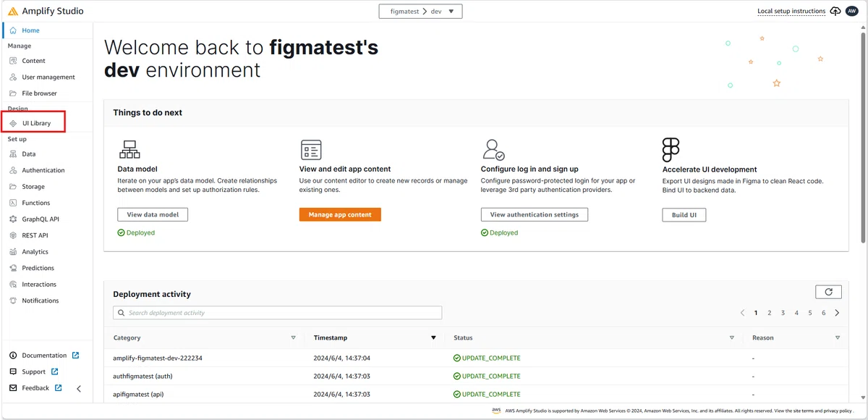The height and width of the screenshot is (420, 868).
Task: Click the cloud deploy icon in header
Action: (835, 12)
